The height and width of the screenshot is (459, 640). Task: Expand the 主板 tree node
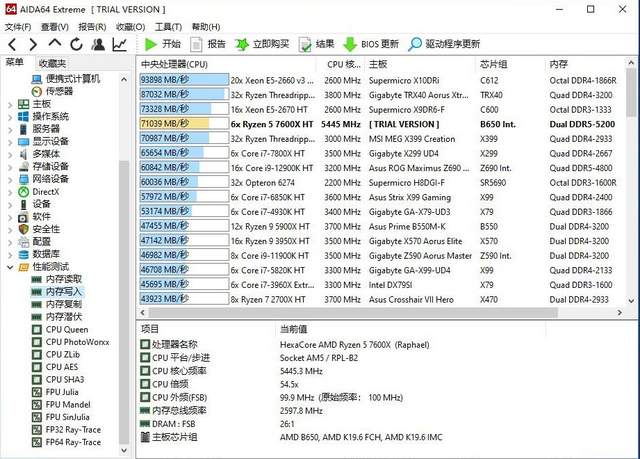point(10,105)
